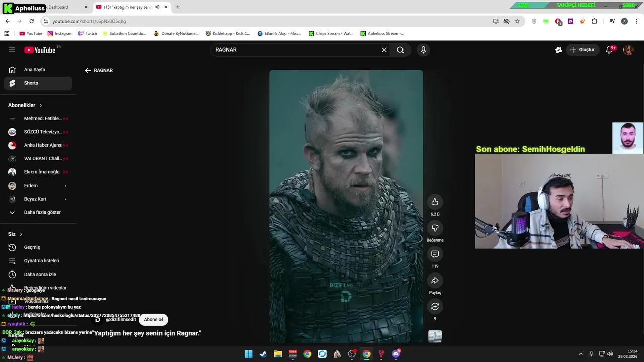
Task: Bookmark this page with the star
Action: [517, 21]
